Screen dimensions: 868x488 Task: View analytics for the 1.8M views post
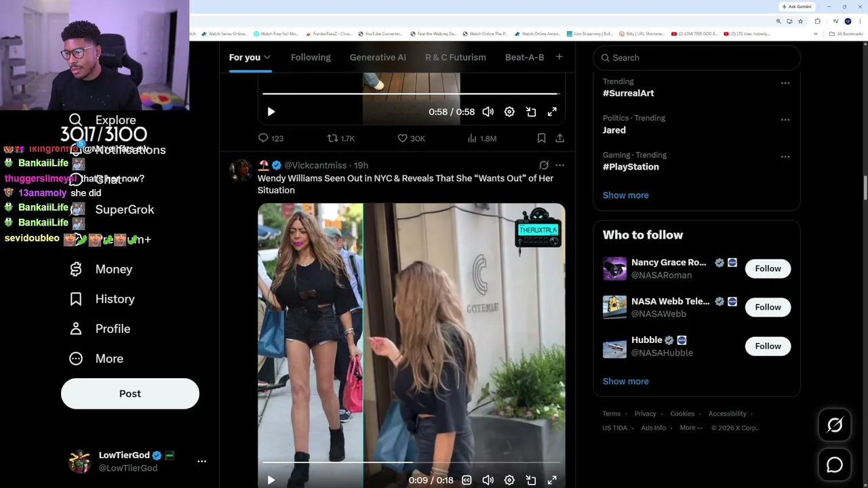[481, 138]
